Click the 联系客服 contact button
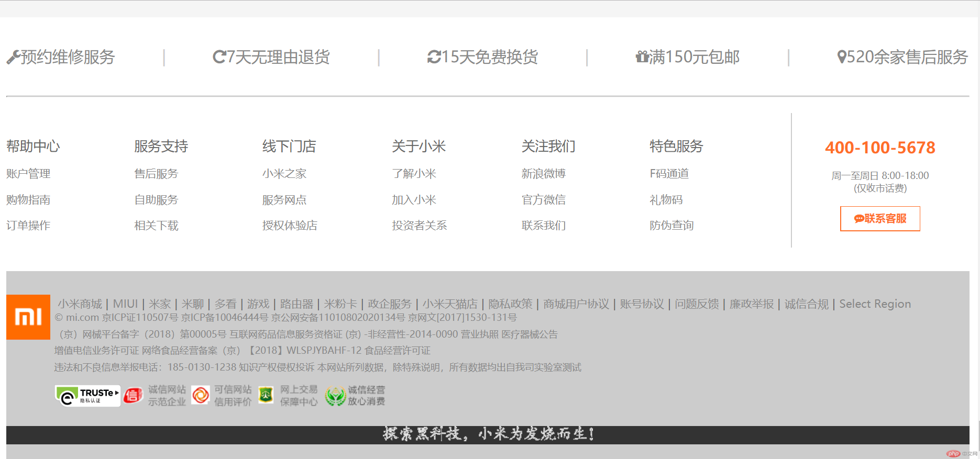980x459 pixels. click(x=880, y=219)
